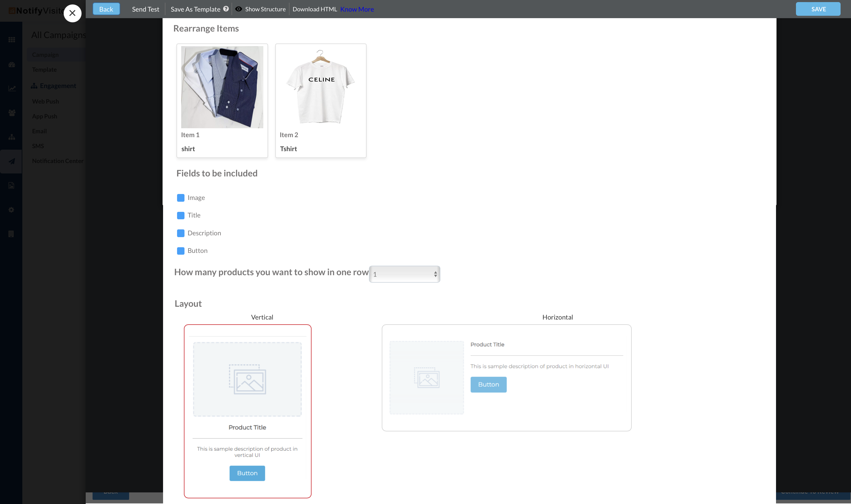Choose the Vertical layout preview
Screen dimensions: 851x504
click(x=248, y=411)
